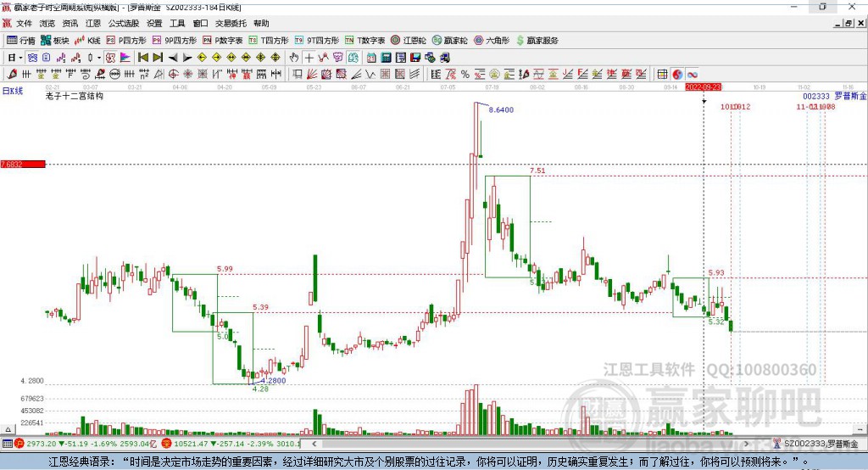The width and height of the screenshot is (868, 470).
Task: Open the 文件 menu
Action: tap(24, 23)
